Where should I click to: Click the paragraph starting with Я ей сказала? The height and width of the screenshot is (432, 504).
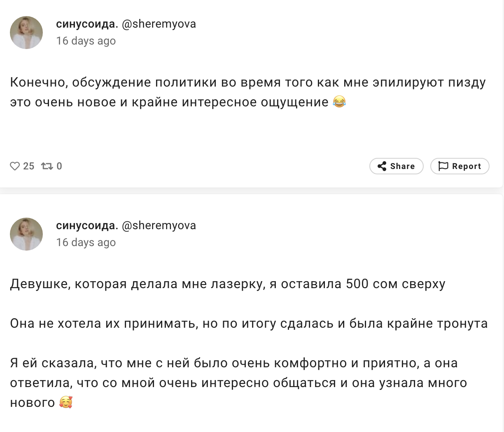[239, 383]
